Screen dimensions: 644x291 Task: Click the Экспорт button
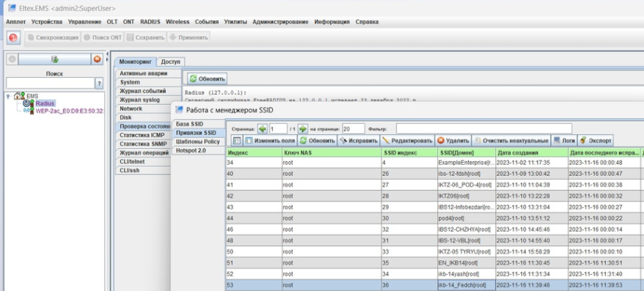[596, 141]
